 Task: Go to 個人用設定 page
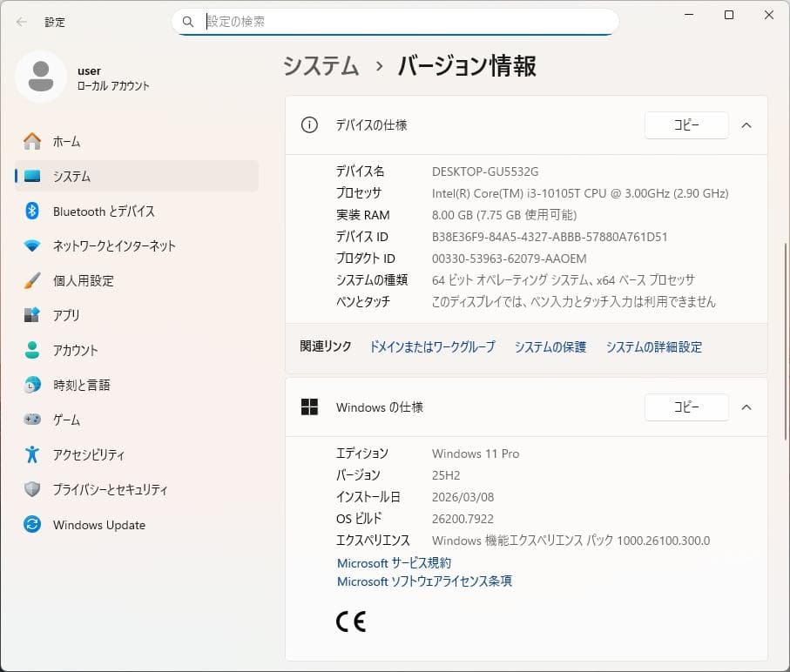(x=137, y=280)
